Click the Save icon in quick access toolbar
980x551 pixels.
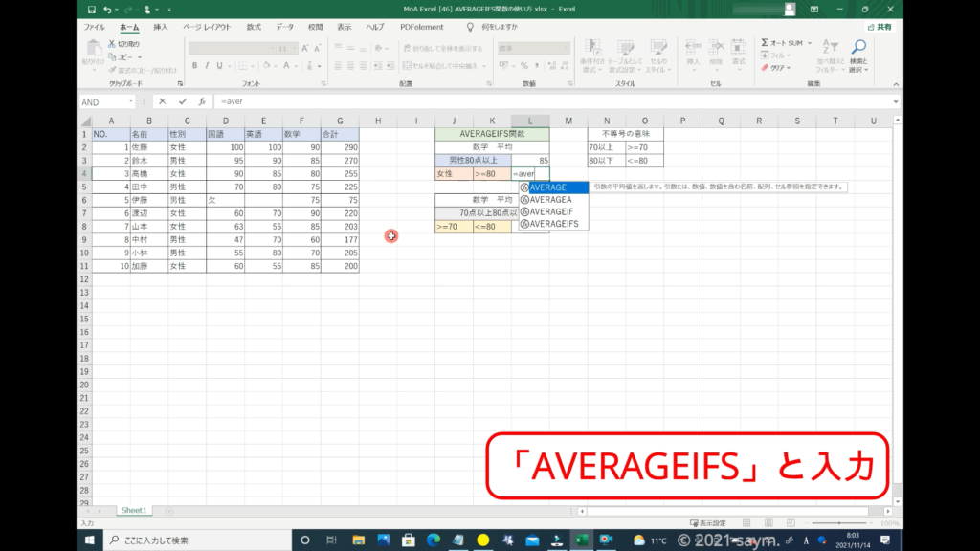(90, 10)
